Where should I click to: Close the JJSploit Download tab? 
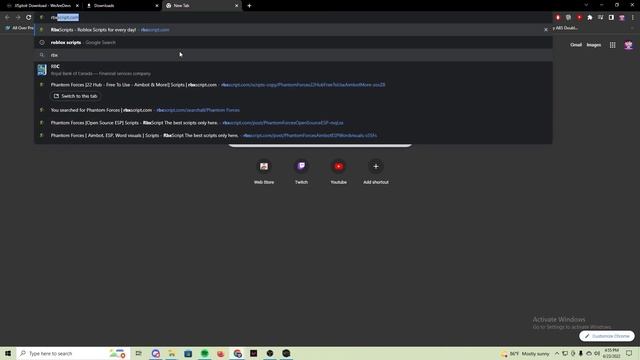point(77,6)
